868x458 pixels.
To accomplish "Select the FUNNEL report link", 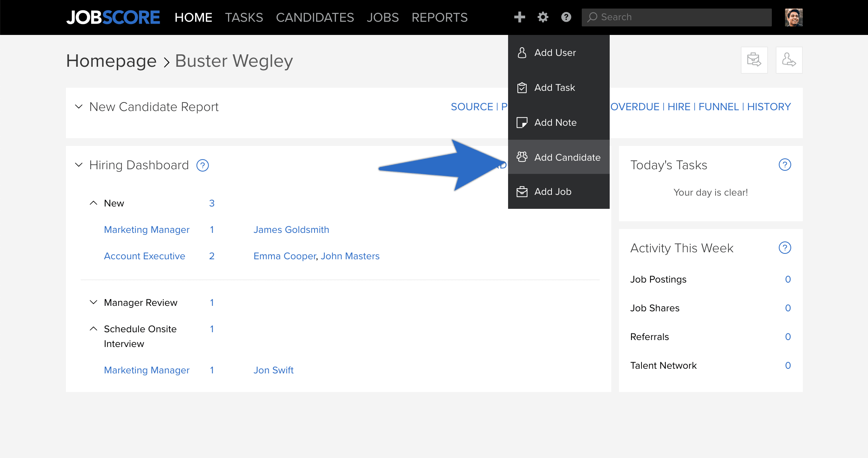I will point(718,107).
